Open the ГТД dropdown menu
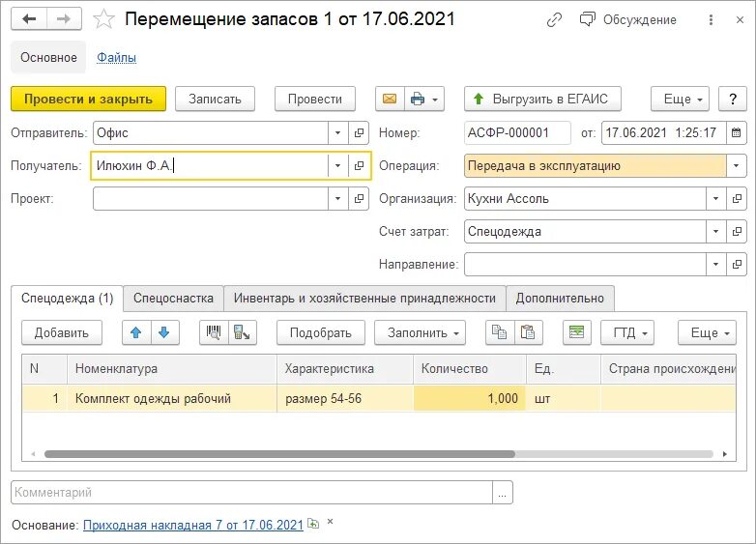 pyautogui.click(x=627, y=332)
